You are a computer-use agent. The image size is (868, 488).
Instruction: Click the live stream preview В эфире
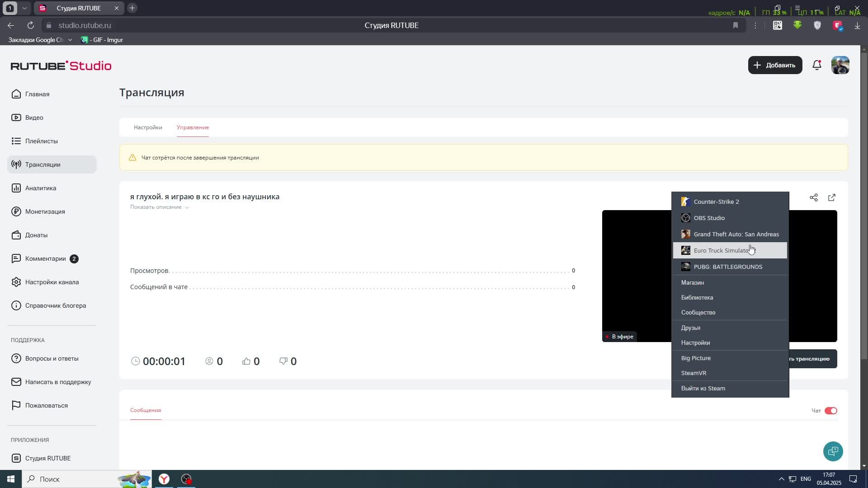(x=637, y=276)
